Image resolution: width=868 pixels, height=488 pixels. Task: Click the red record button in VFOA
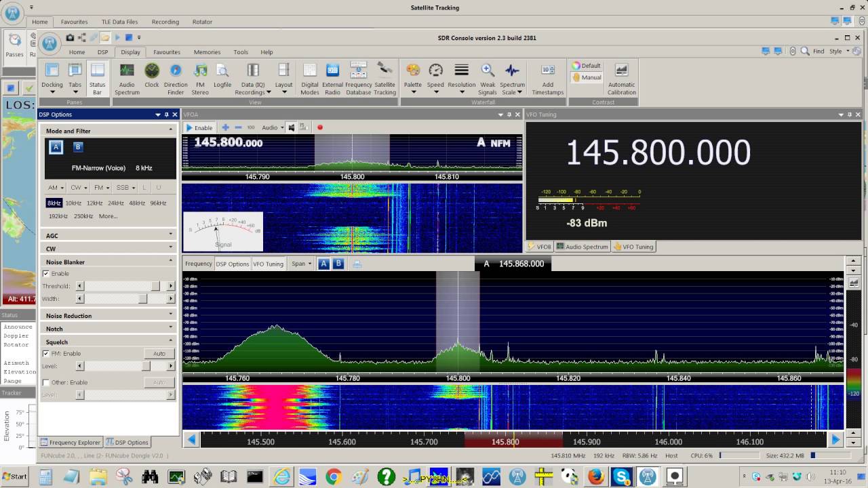pyautogui.click(x=320, y=127)
